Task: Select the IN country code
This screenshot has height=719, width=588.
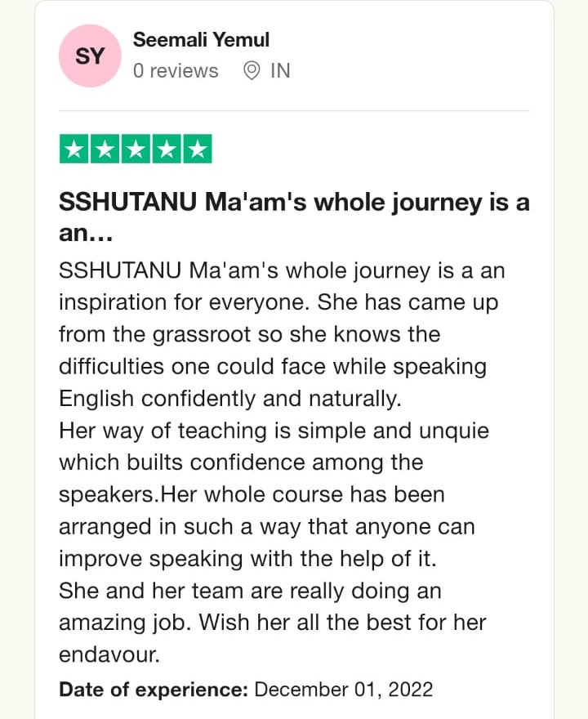Action: click(x=280, y=71)
